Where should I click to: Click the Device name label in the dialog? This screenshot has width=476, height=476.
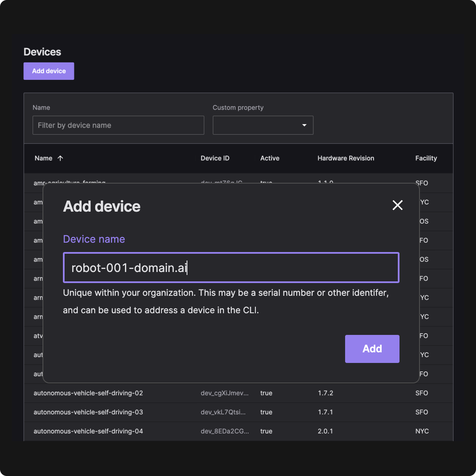click(93, 239)
